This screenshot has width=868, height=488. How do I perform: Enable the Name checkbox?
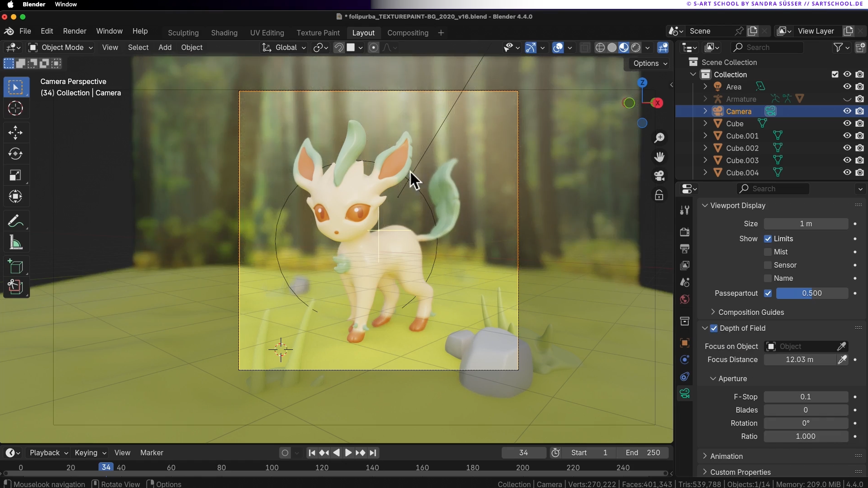tap(768, 278)
